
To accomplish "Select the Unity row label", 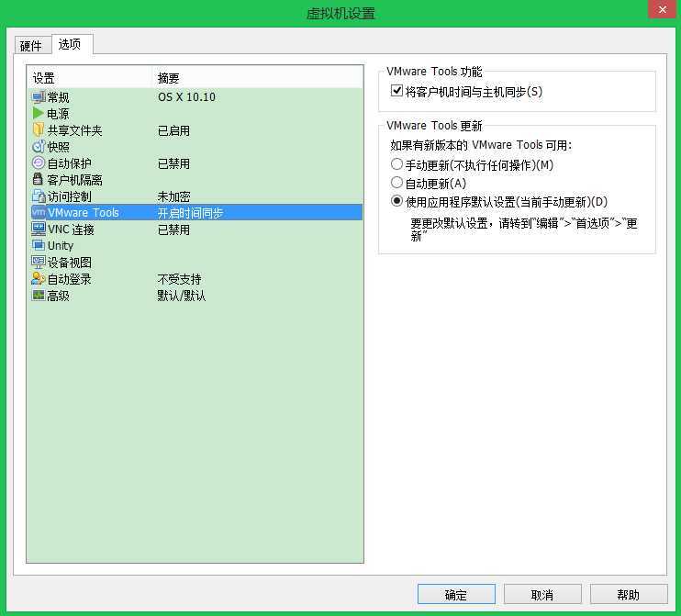I will pos(61,246).
